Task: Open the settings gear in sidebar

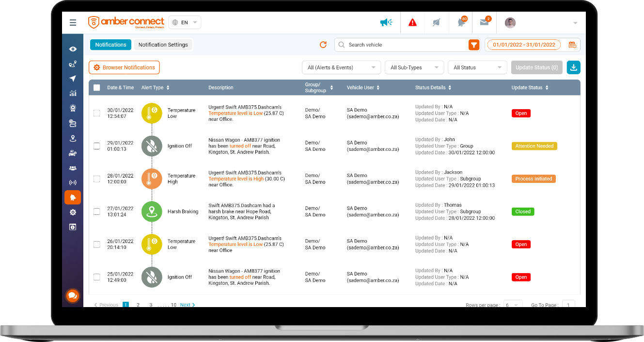Action: pyautogui.click(x=73, y=212)
